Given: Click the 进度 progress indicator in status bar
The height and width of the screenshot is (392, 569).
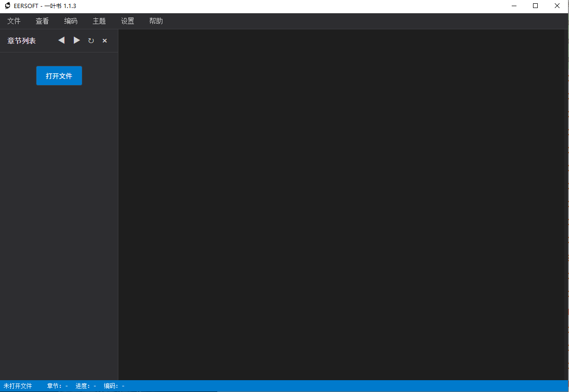Looking at the screenshot, I should pyautogui.click(x=86, y=386).
